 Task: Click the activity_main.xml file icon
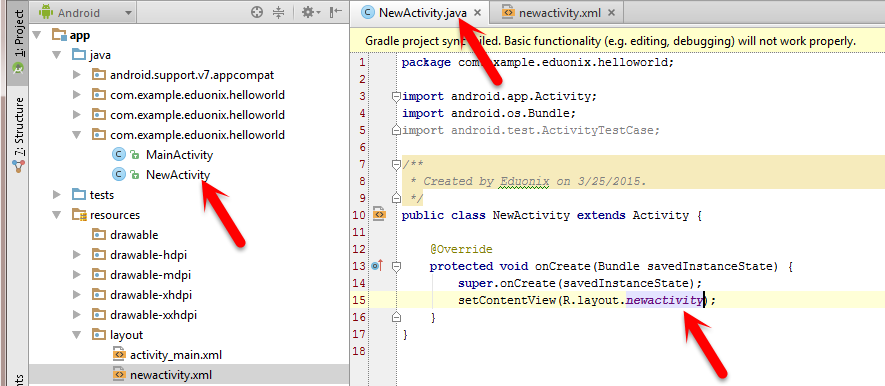119,355
